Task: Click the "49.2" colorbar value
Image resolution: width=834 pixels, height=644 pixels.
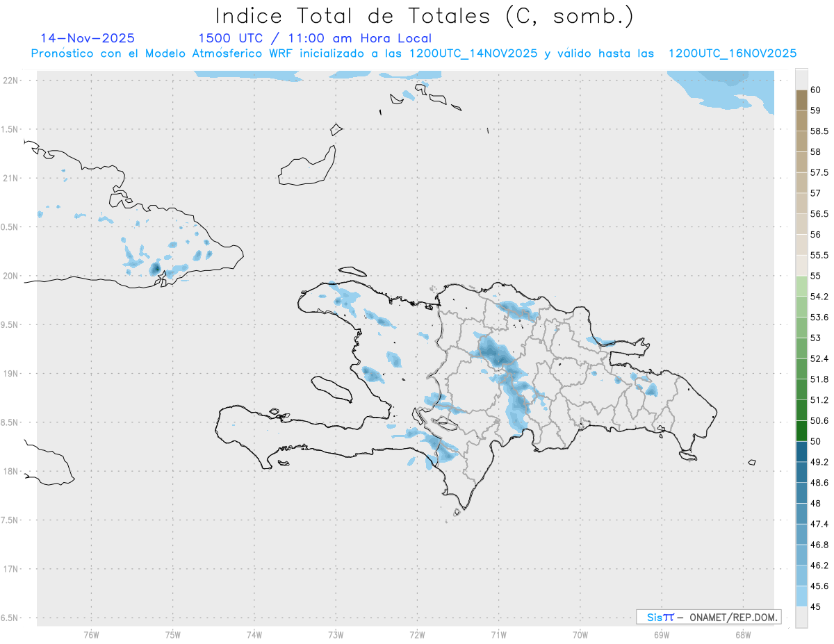Action: (819, 462)
